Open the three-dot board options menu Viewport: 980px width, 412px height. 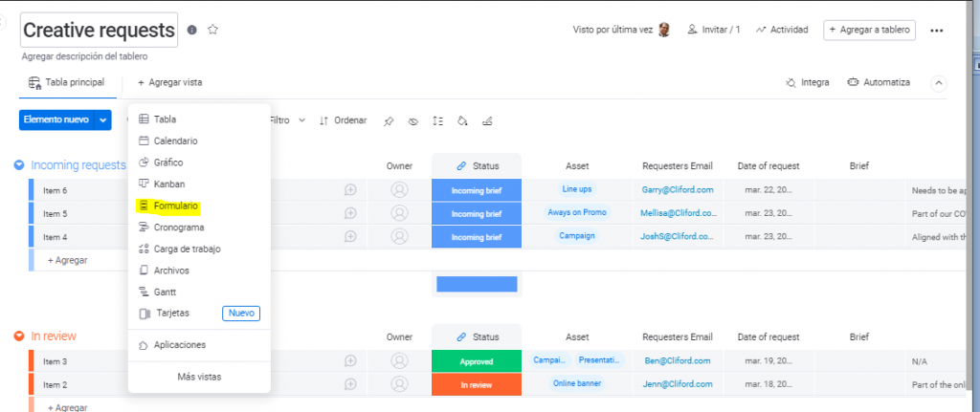[938, 31]
